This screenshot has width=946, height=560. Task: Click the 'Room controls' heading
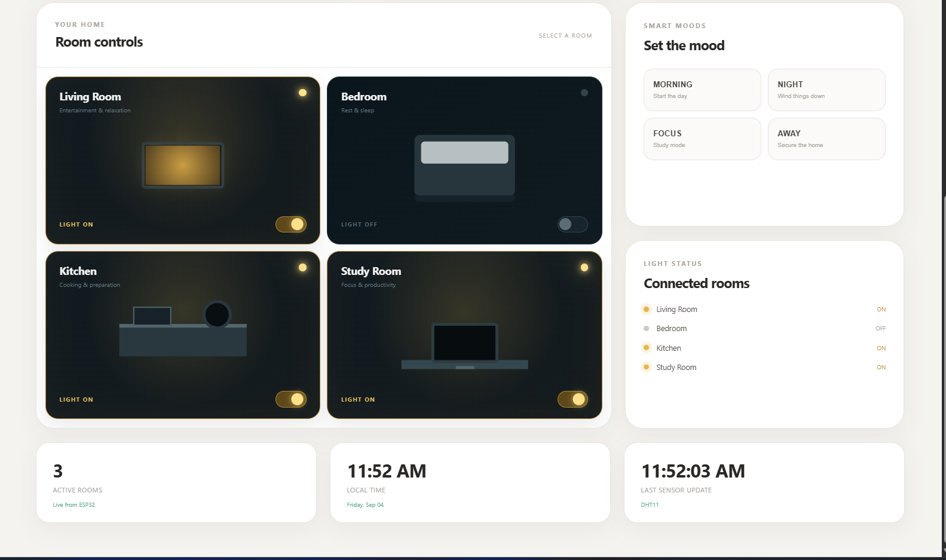pos(99,42)
